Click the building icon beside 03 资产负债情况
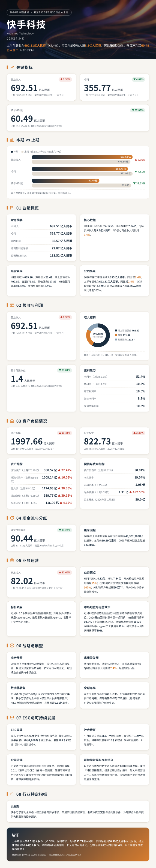156x868 pixels. [12, 421]
